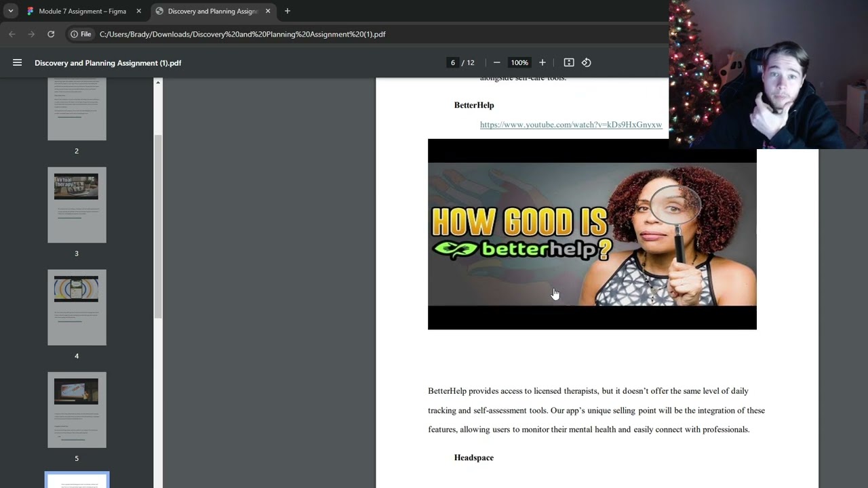868x488 pixels.
Task: Go back to previous page
Action: coord(12,34)
